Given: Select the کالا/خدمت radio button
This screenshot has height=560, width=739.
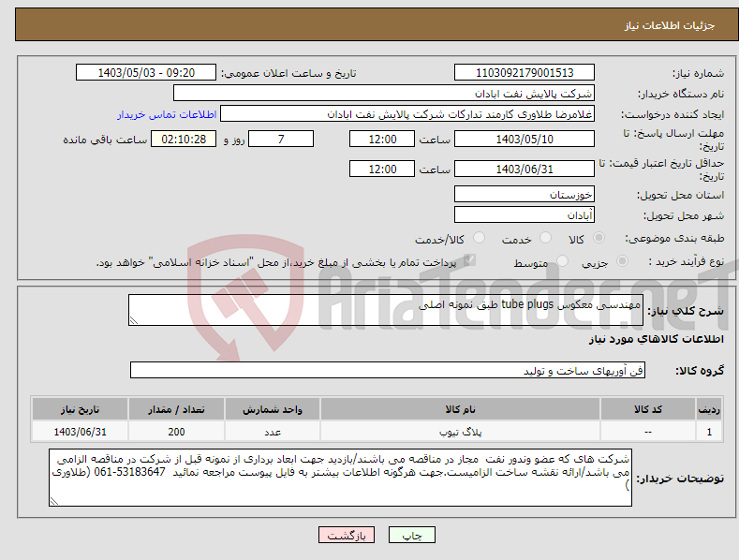Looking at the screenshot, I should [479, 238].
